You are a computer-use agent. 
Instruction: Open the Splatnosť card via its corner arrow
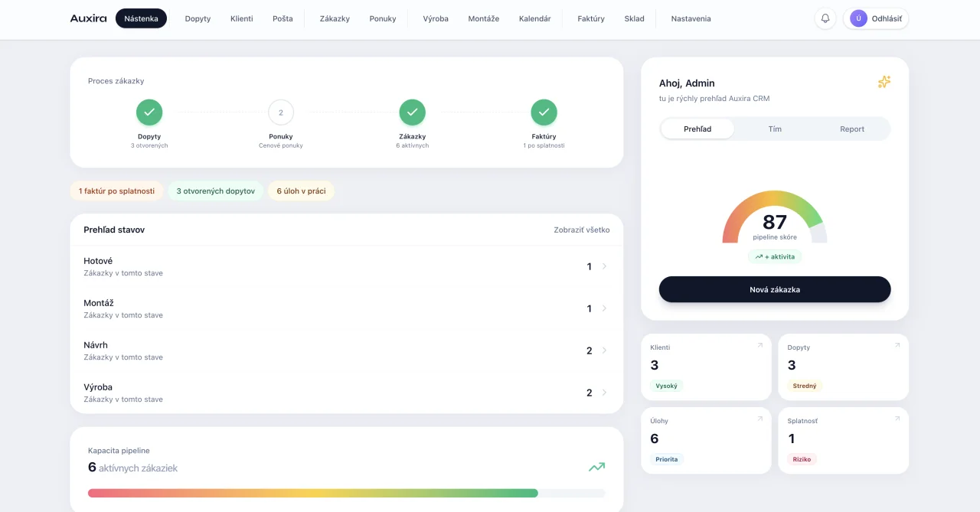(896, 419)
